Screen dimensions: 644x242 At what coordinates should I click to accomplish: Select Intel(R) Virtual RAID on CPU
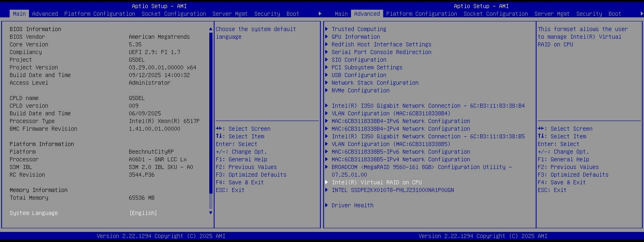(x=376, y=182)
